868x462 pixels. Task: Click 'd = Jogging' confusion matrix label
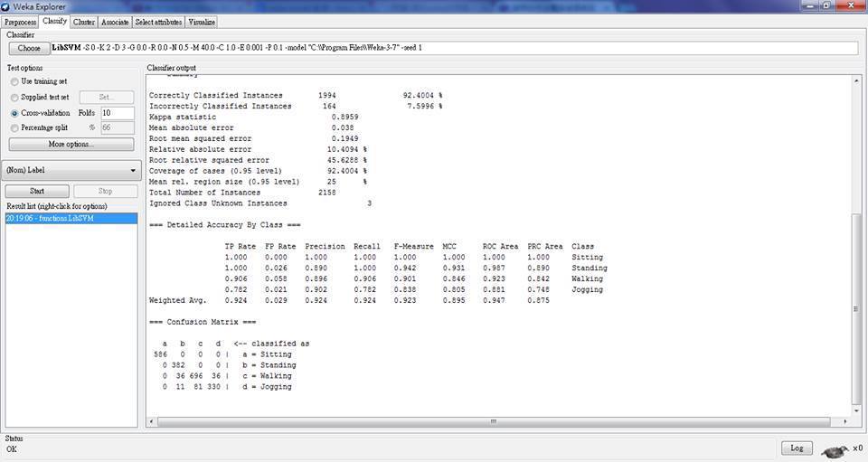coord(267,387)
